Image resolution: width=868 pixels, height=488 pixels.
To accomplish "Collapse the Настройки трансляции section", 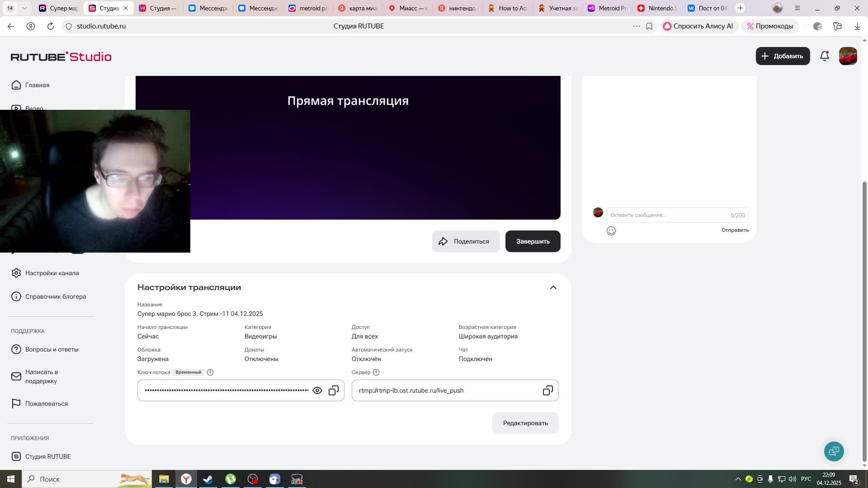I will click(553, 287).
